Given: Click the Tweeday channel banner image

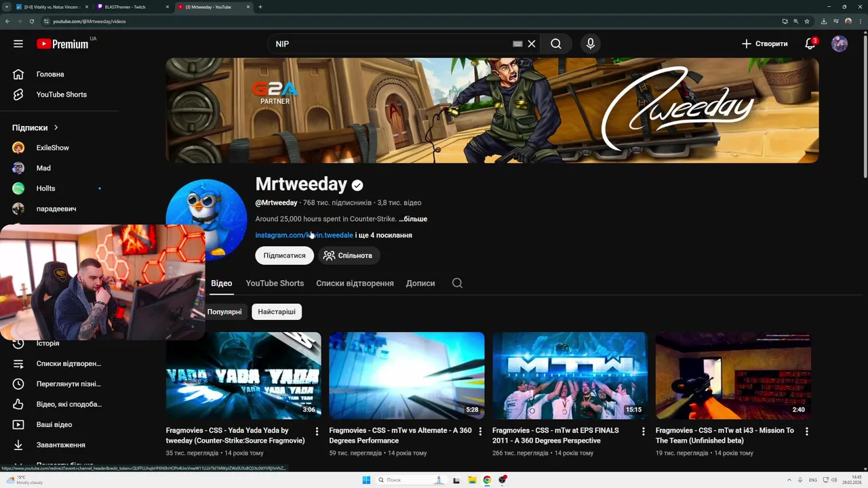Looking at the screenshot, I should (492, 110).
